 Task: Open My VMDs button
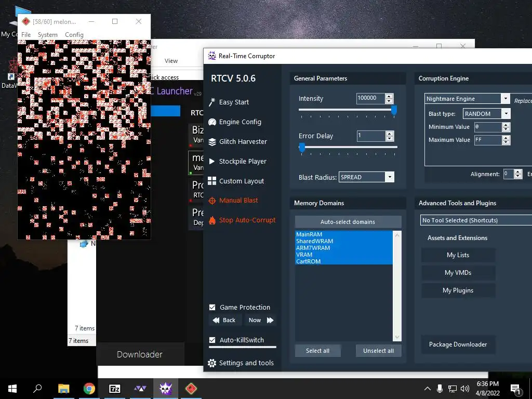pyautogui.click(x=458, y=273)
